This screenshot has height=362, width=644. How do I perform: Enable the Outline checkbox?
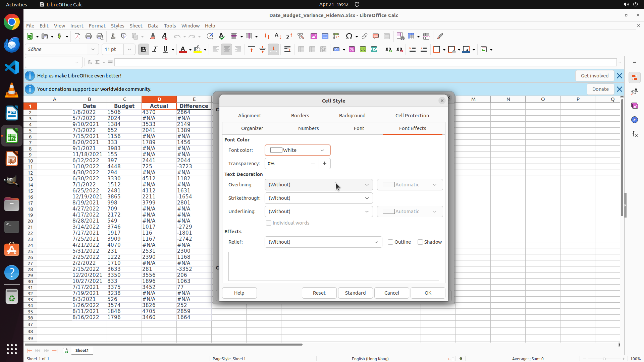[x=390, y=242]
